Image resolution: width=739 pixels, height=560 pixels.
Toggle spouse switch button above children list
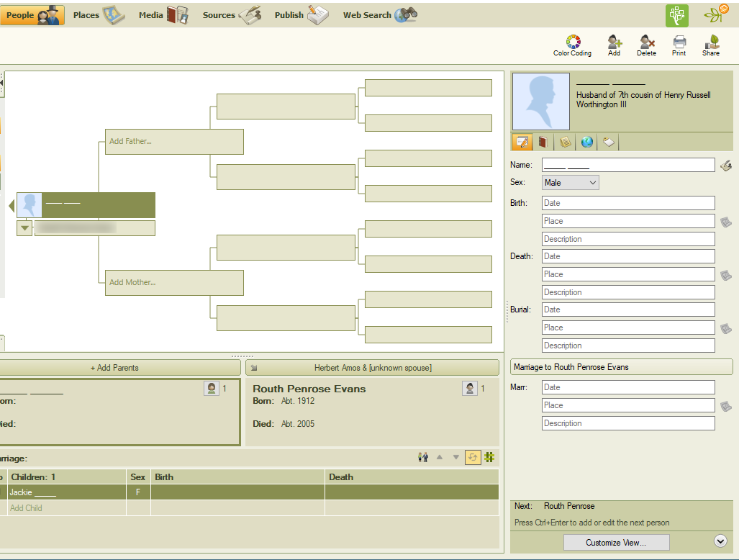(x=473, y=456)
